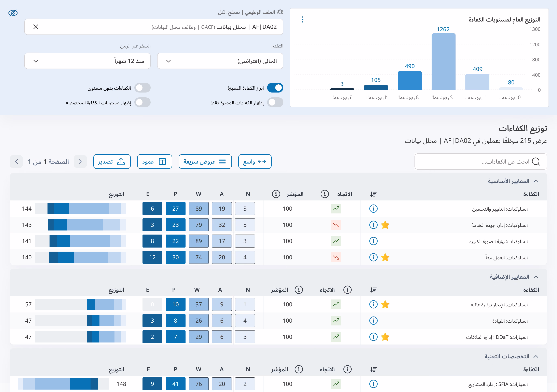Open the job profile people icon
557x392 pixels.
point(280,12)
